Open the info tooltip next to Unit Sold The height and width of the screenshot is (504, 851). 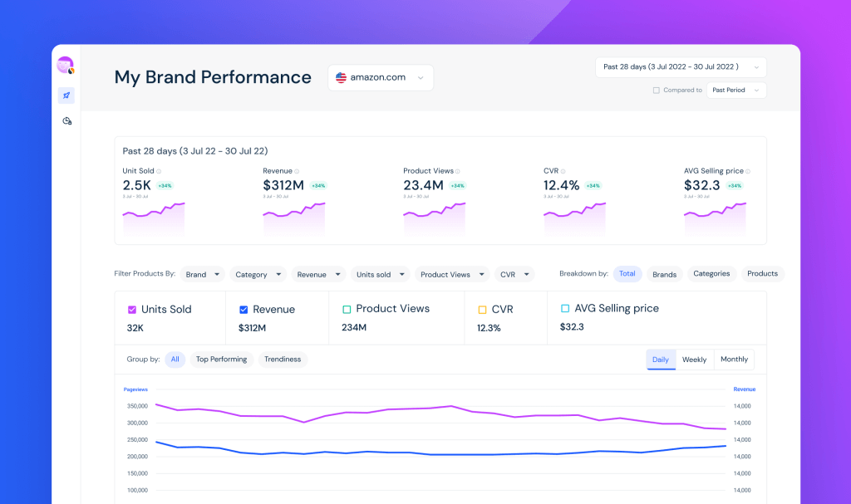click(160, 170)
